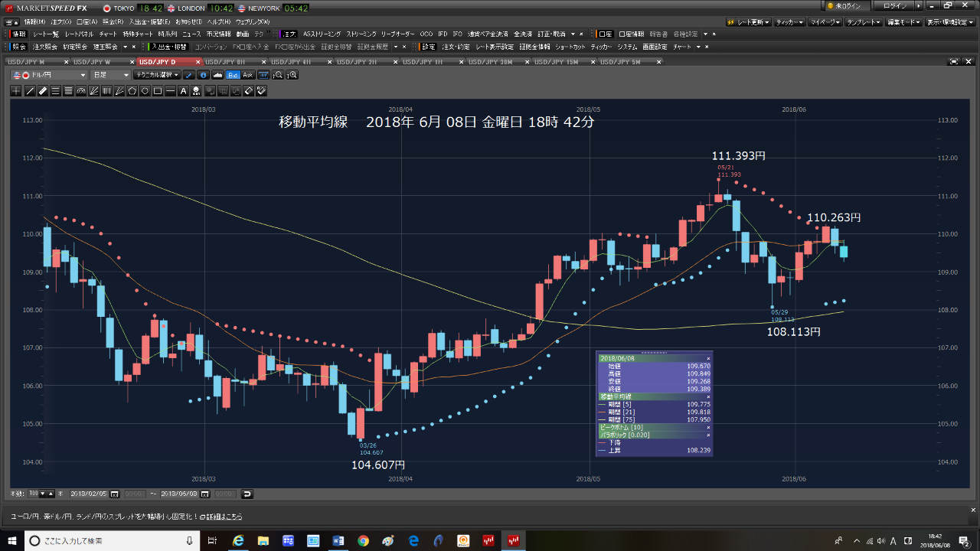Expand the テクニカル選択 dropdown
Viewport: 980px width, 551px height.
coord(156,75)
